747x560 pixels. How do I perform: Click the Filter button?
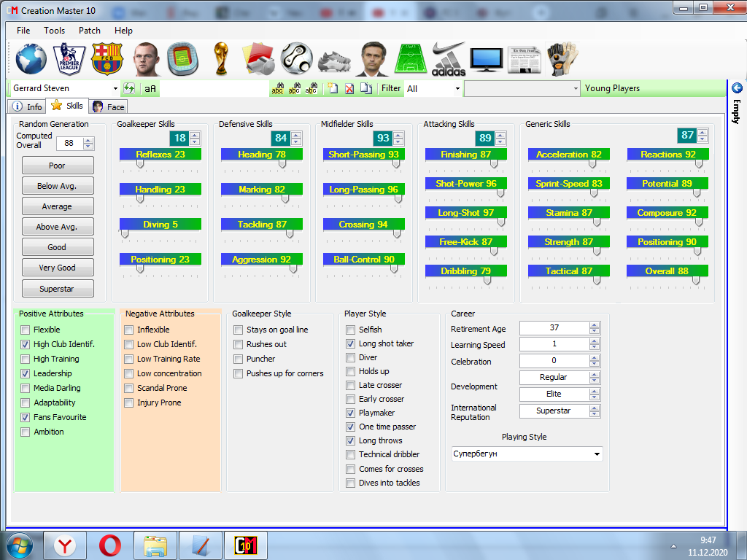tap(391, 88)
